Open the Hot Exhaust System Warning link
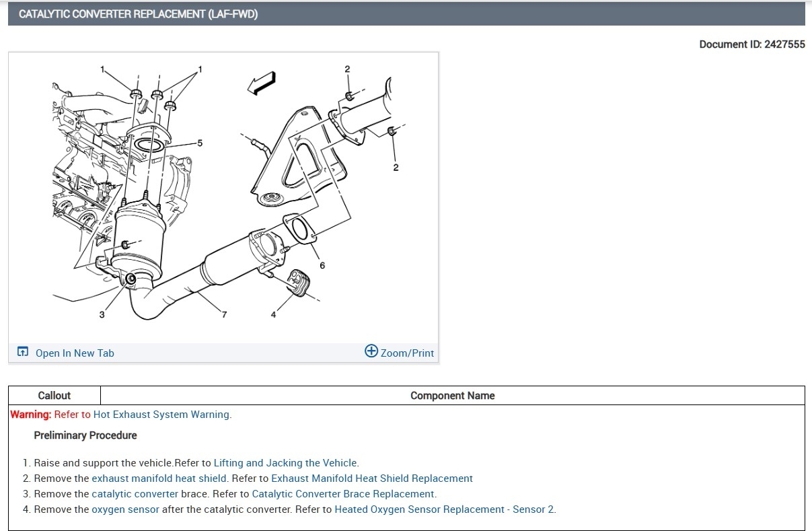This screenshot has height=531, width=812. [x=161, y=415]
